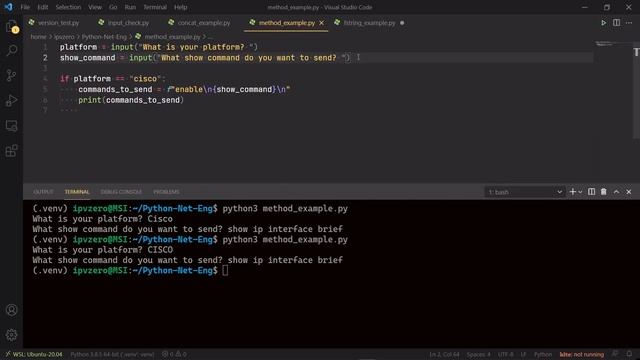Open the View menu
Image resolution: width=640 pixels, height=360 pixels.
(x=95, y=7)
